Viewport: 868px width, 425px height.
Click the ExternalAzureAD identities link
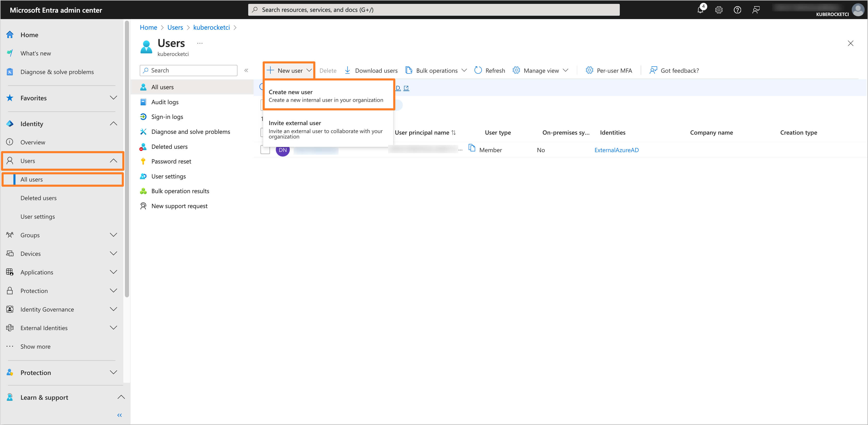616,150
